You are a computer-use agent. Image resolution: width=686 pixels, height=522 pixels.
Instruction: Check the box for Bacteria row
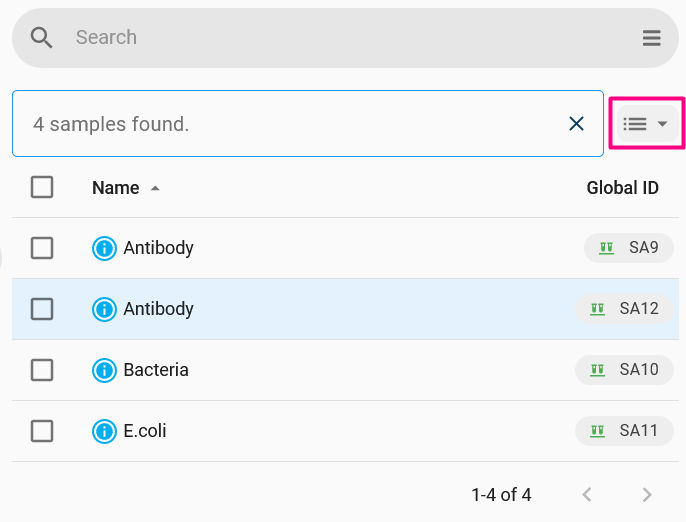click(x=42, y=370)
